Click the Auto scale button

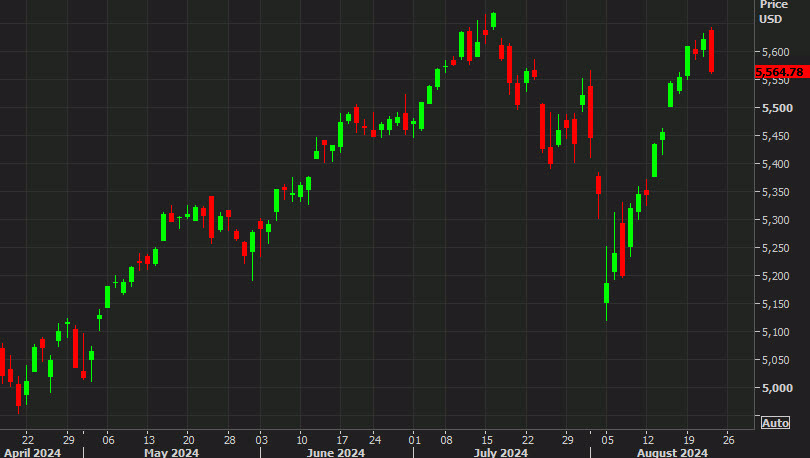[775, 423]
